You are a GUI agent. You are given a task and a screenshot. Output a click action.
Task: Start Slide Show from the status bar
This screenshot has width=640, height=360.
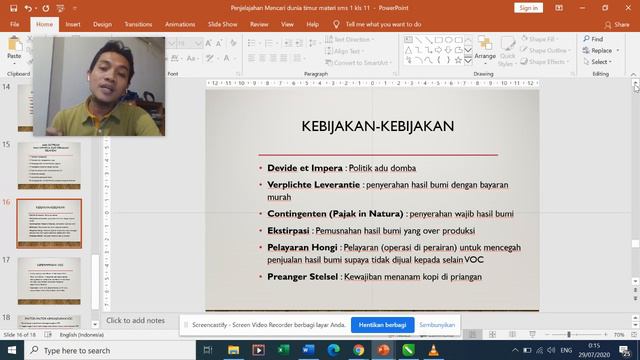click(533, 335)
